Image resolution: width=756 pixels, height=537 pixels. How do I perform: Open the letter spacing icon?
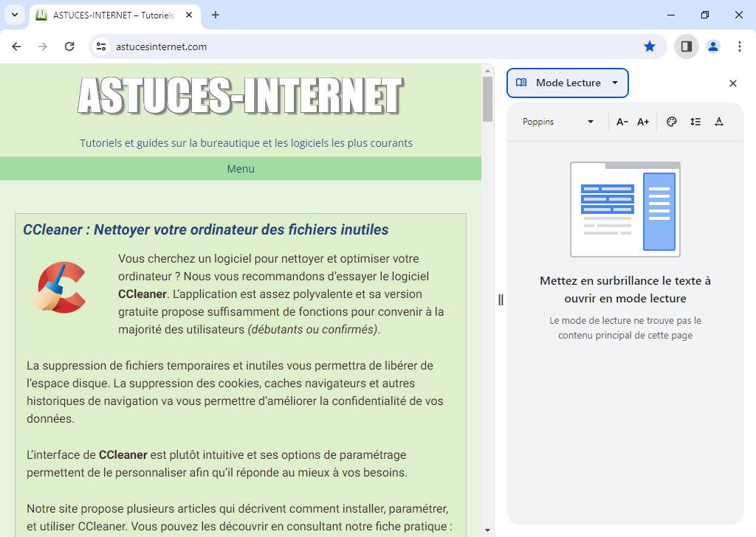pos(719,122)
